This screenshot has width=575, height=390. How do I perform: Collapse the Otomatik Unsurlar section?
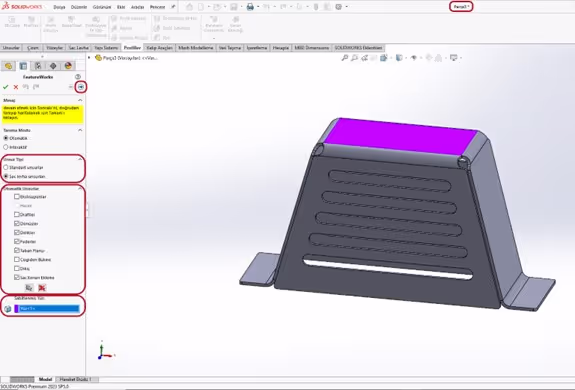coord(80,188)
